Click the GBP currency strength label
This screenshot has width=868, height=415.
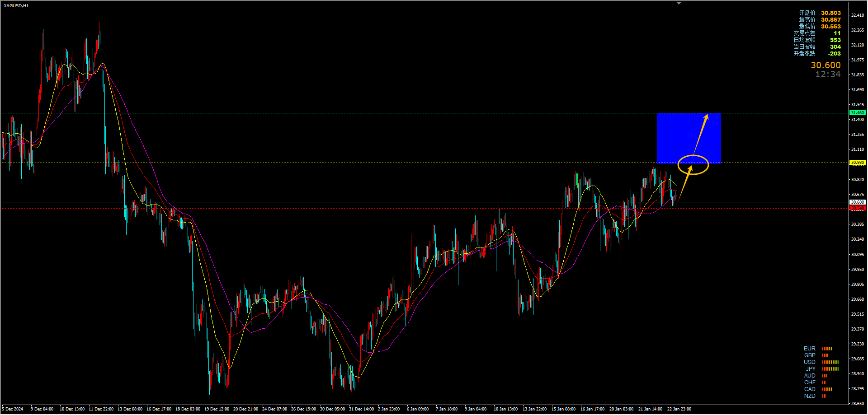pyautogui.click(x=810, y=355)
